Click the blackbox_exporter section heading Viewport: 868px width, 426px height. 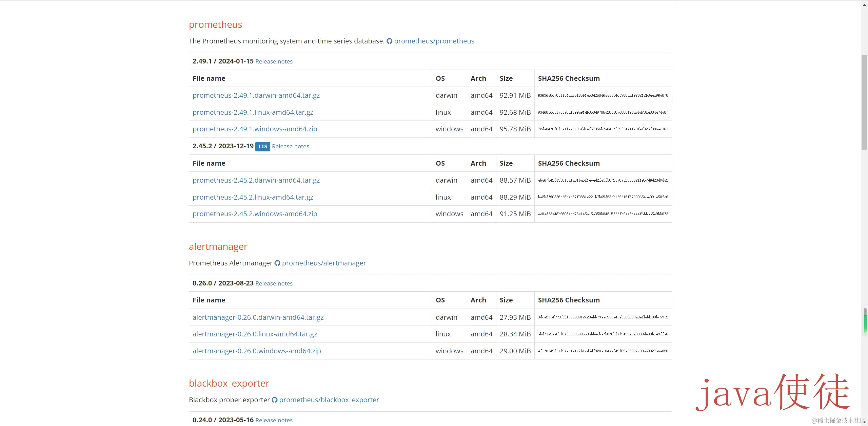pyautogui.click(x=229, y=383)
